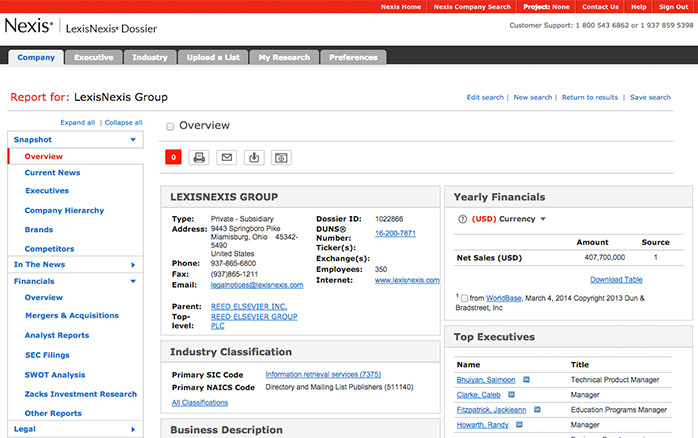Open the profile icon next to Fitzpatrick, Jackieann

(x=537, y=410)
